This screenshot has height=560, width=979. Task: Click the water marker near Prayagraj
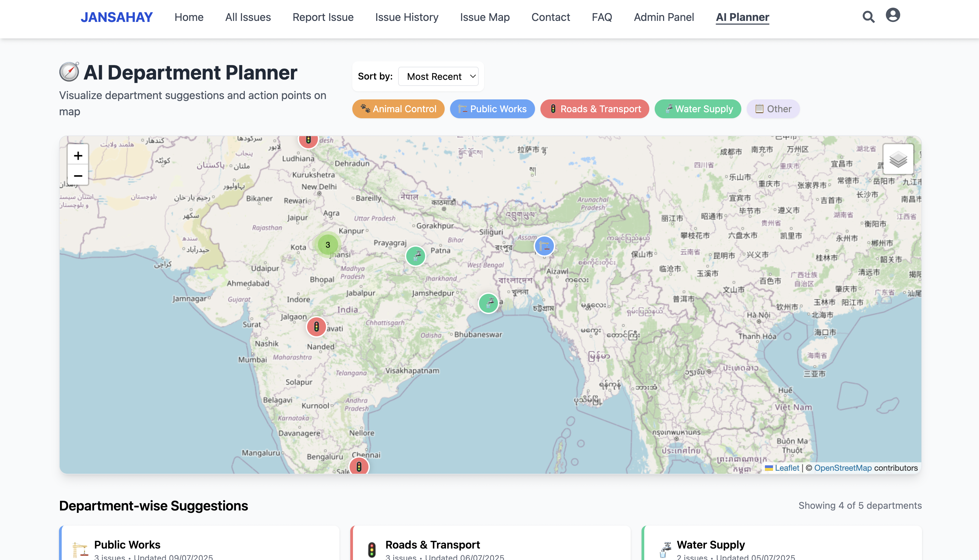tap(416, 256)
